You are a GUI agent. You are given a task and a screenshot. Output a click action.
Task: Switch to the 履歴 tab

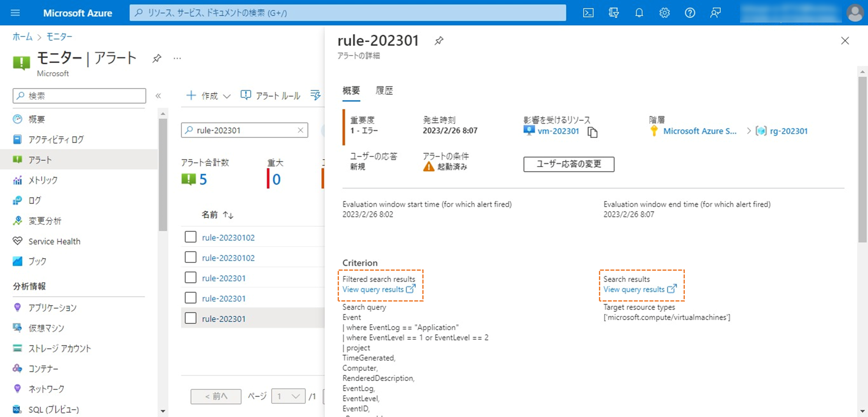coord(384,91)
